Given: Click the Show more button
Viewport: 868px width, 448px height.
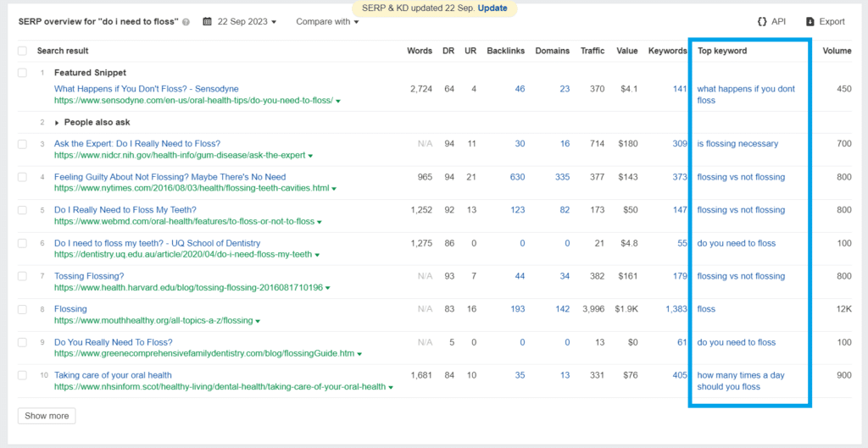Looking at the screenshot, I should coord(47,416).
